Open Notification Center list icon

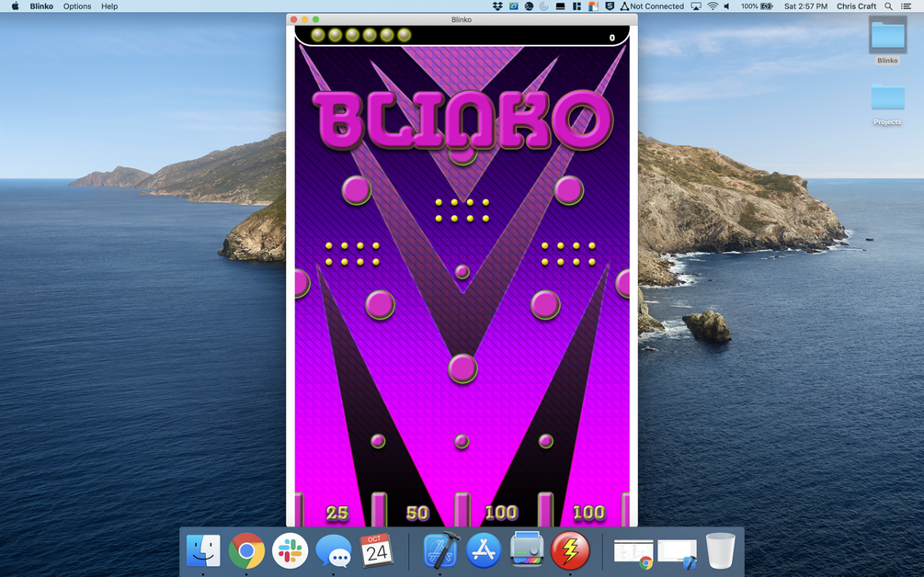pos(907,6)
